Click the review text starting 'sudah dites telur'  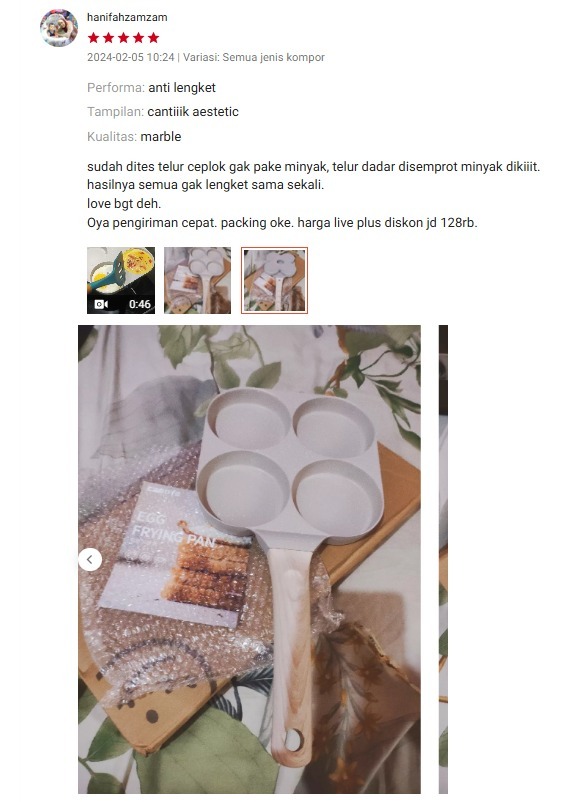point(314,194)
